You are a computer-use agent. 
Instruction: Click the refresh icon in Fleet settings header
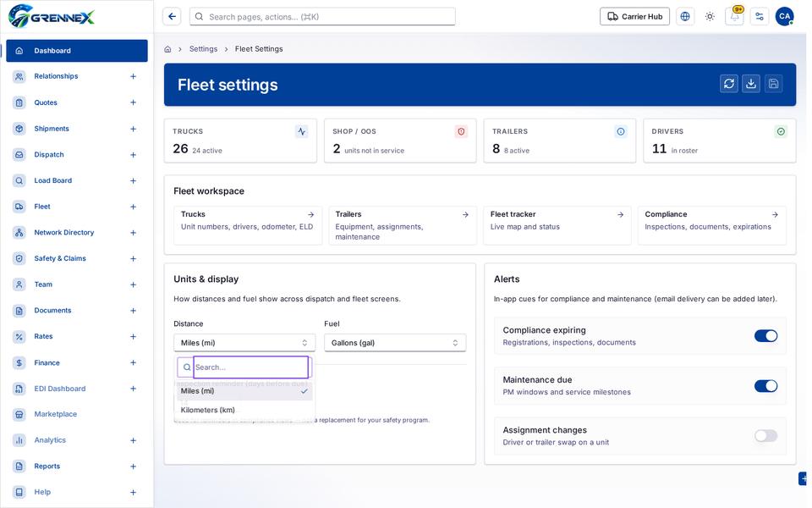tap(728, 84)
